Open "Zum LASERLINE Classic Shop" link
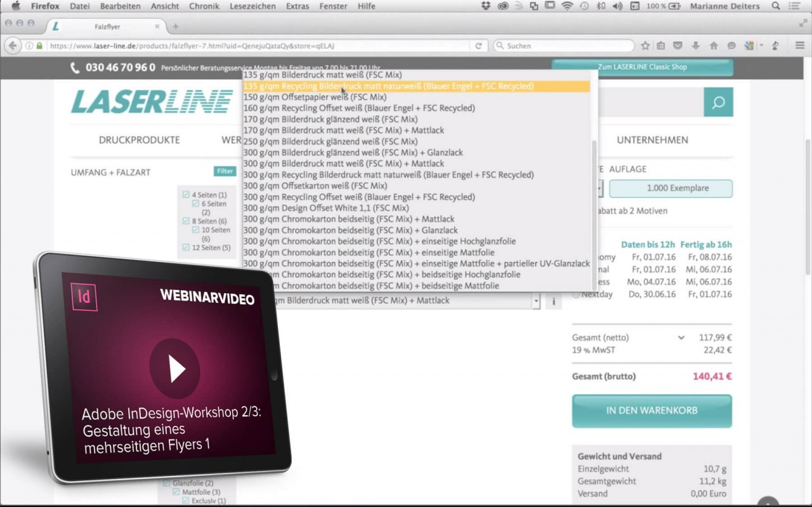Screen dimensions: 812x507 [643, 67]
